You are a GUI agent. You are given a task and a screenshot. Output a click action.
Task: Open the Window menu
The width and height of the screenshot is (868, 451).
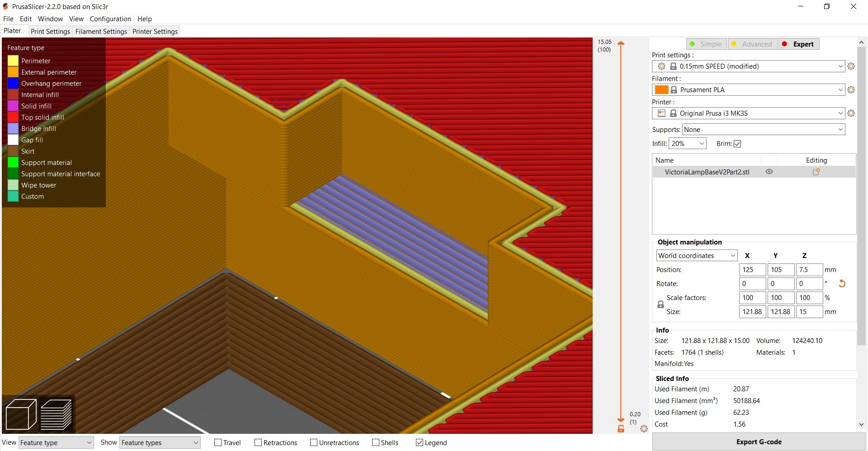pyautogui.click(x=50, y=19)
